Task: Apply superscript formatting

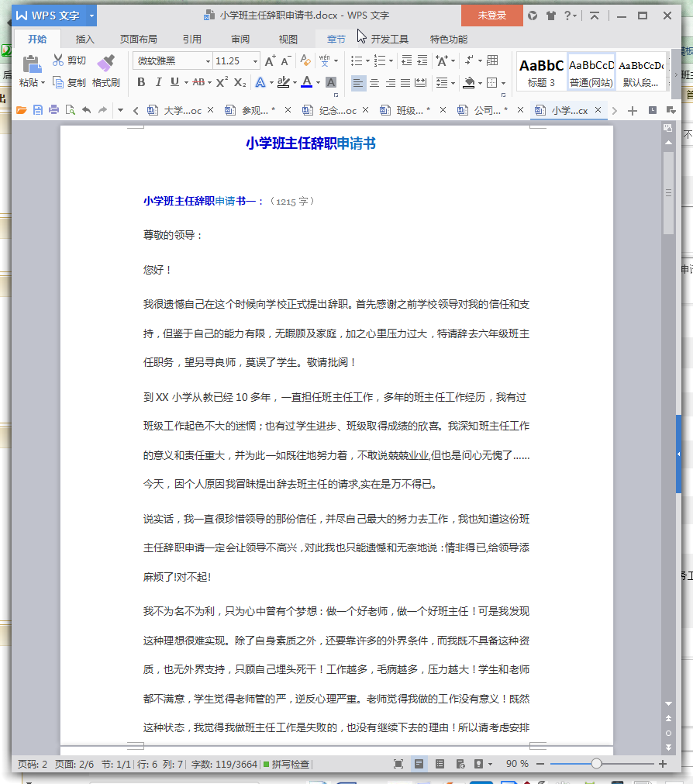Action: click(222, 82)
